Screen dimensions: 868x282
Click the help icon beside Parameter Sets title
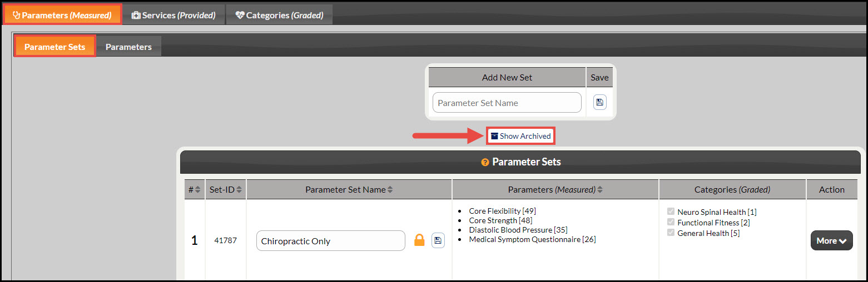click(x=485, y=162)
